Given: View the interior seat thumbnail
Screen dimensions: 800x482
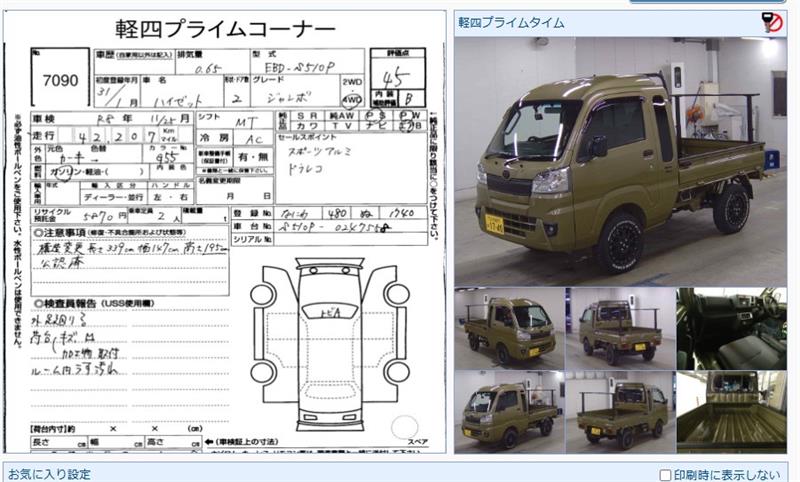Looking at the screenshot, I should pos(731,328).
